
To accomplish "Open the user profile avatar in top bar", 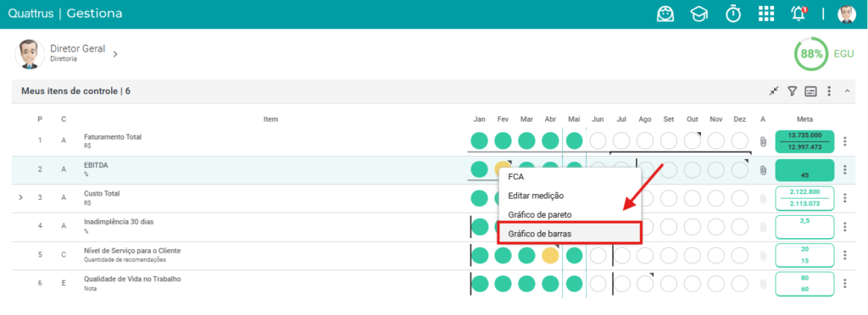I will pyautogui.click(x=847, y=14).
